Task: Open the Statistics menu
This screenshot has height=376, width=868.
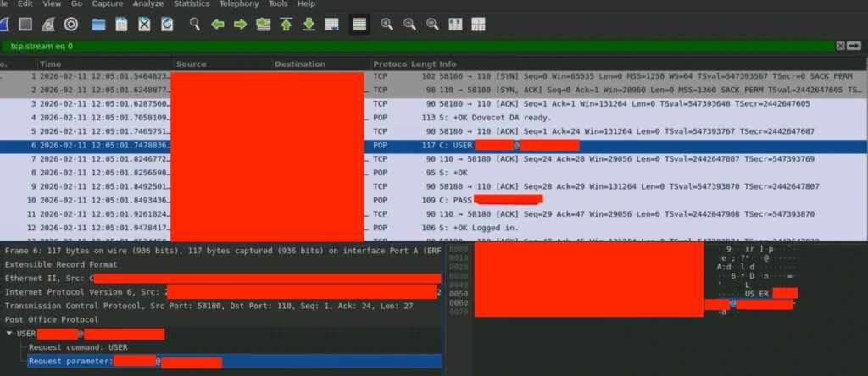Action: click(x=192, y=4)
